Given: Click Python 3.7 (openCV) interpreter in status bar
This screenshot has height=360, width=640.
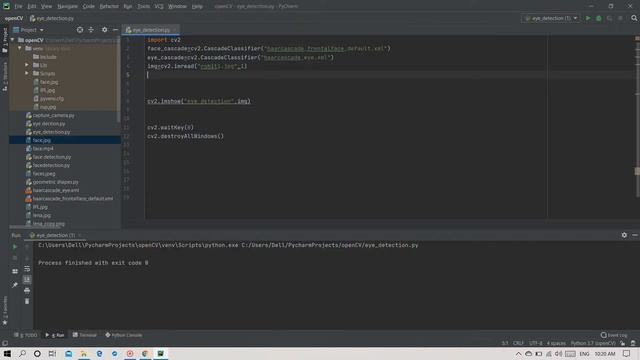Looking at the screenshot, I should [593, 344].
